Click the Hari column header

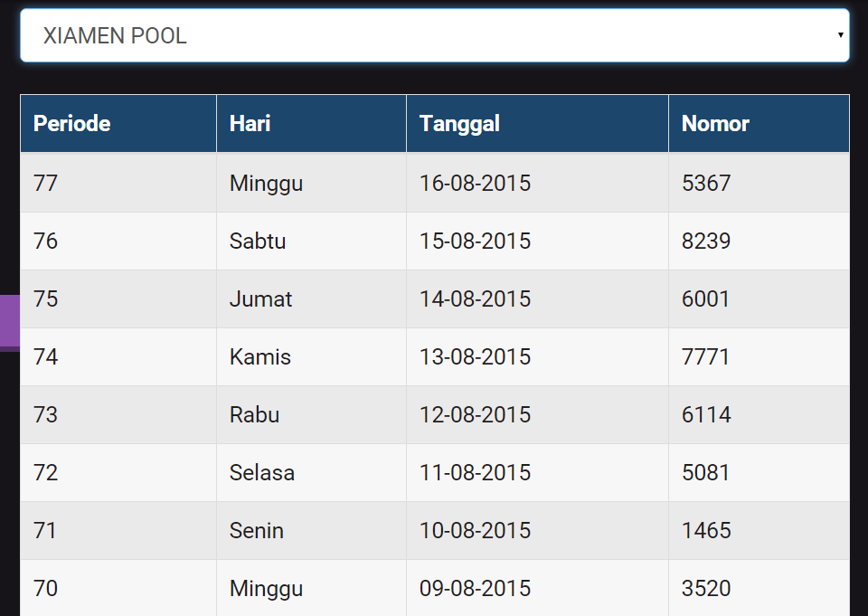(250, 124)
